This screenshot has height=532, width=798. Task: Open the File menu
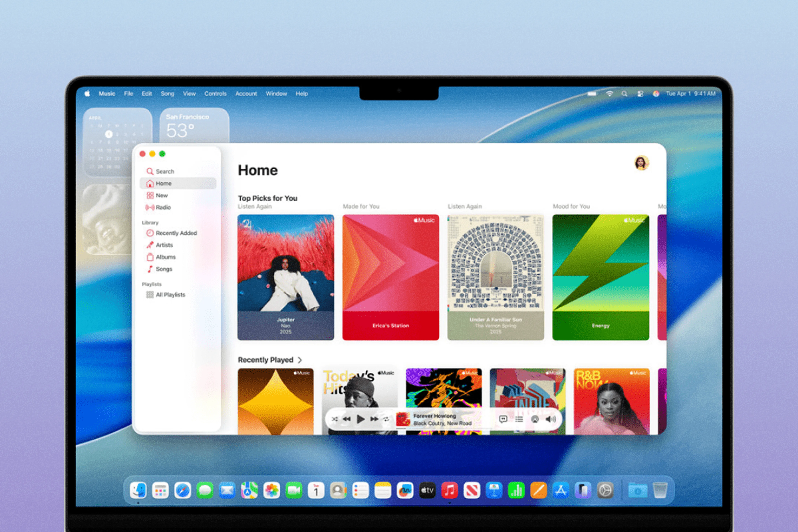click(x=129, y=94)
